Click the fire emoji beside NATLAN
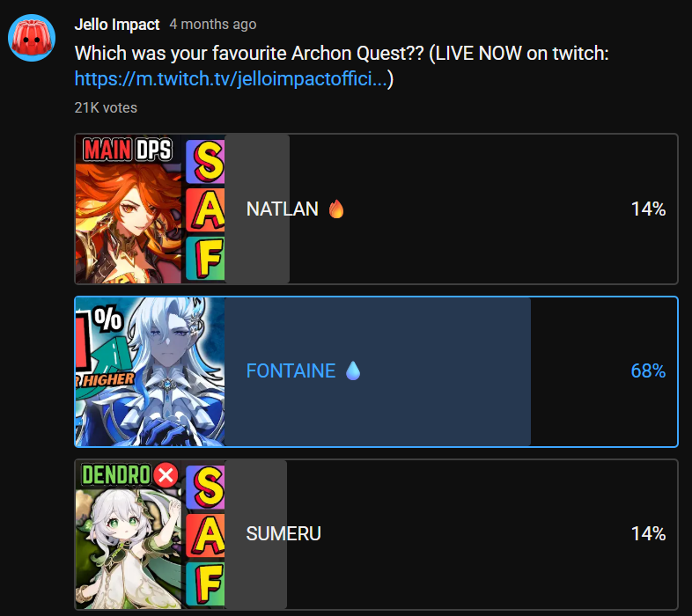 (x=336, y=209)
